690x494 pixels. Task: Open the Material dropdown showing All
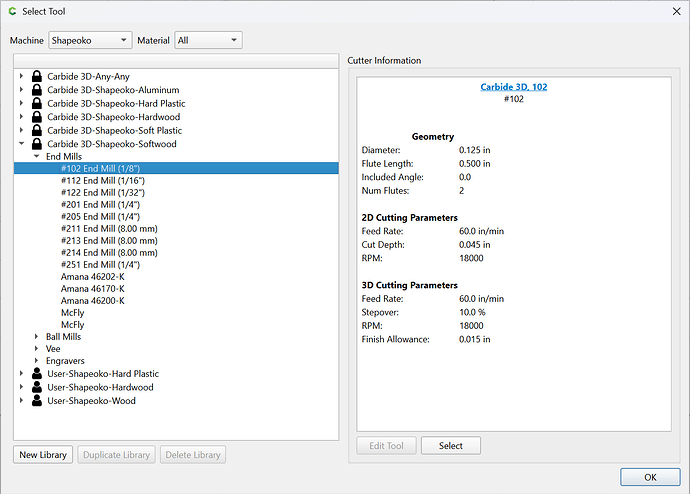click(x=208, y=40)
